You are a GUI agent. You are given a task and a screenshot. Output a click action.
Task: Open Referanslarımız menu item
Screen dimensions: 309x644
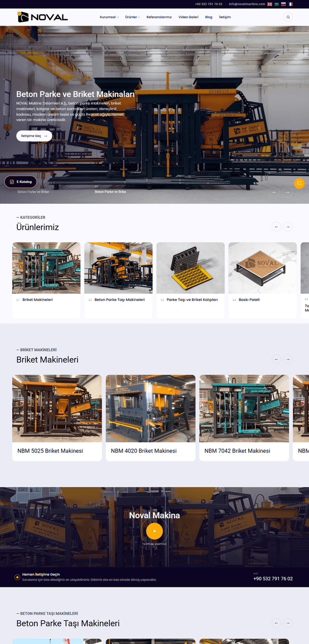coord(159,17)
